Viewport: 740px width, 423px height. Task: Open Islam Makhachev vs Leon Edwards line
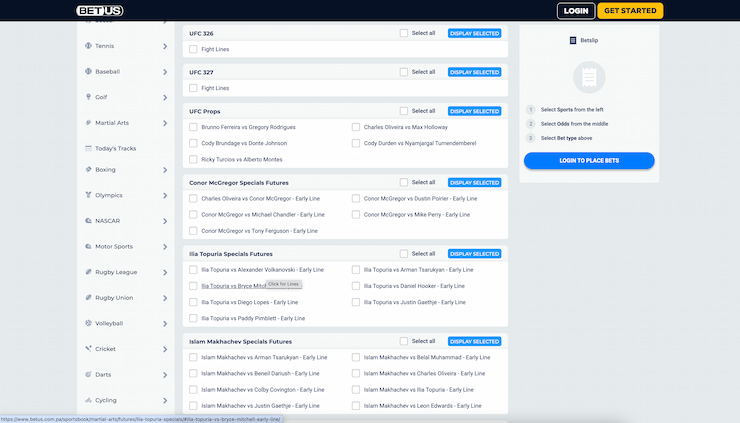[422, 406]
